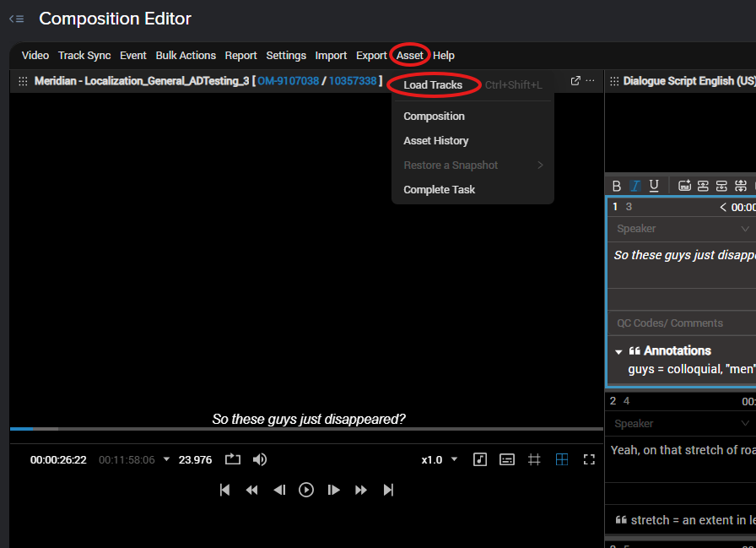
Task: Open the Video menu
Action: click(35, 56)
